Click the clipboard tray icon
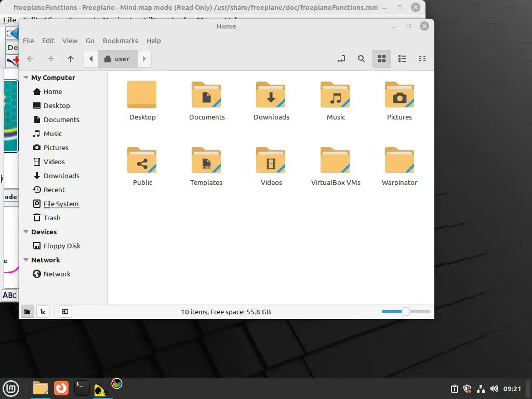 coord(454,389)
